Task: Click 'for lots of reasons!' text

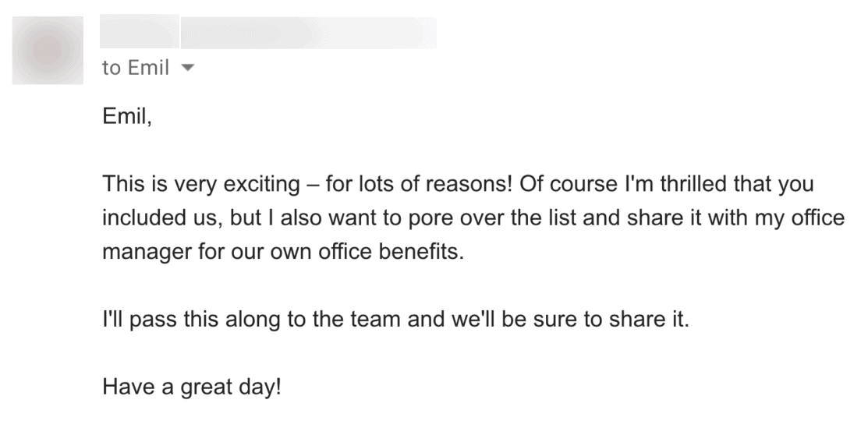Action: coord(419,184)
